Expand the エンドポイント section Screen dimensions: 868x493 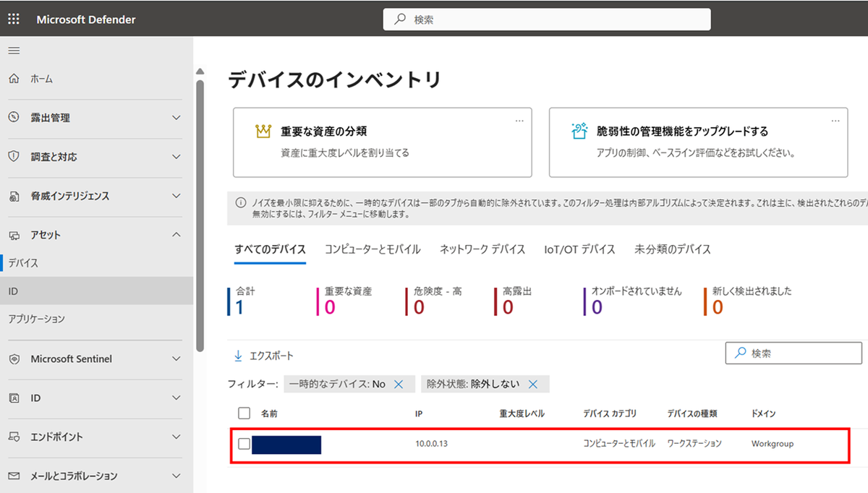click(x=176, y=437)
